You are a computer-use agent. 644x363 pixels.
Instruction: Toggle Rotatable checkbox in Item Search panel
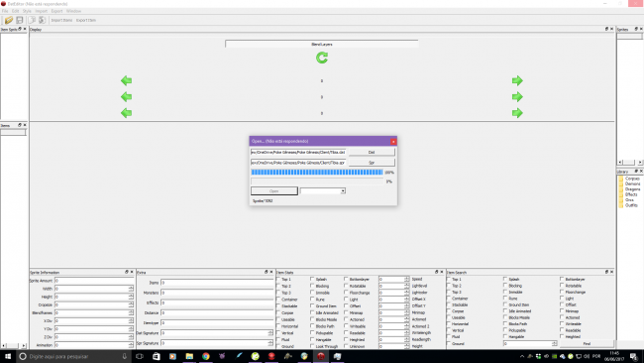(x=562, y=286)
